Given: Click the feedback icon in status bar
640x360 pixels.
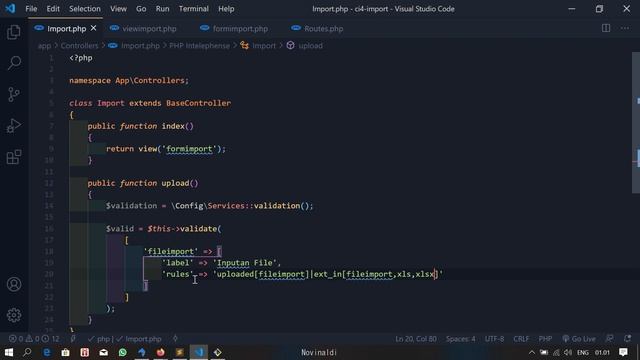Looking at the screenshot, I should pyautogui.click(x=609, y=339).
